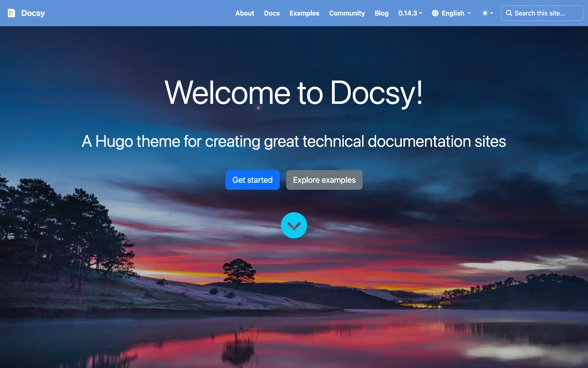Open the Examples page
Viewport: 588px width, 368px height.
click(x=304, y=13)
